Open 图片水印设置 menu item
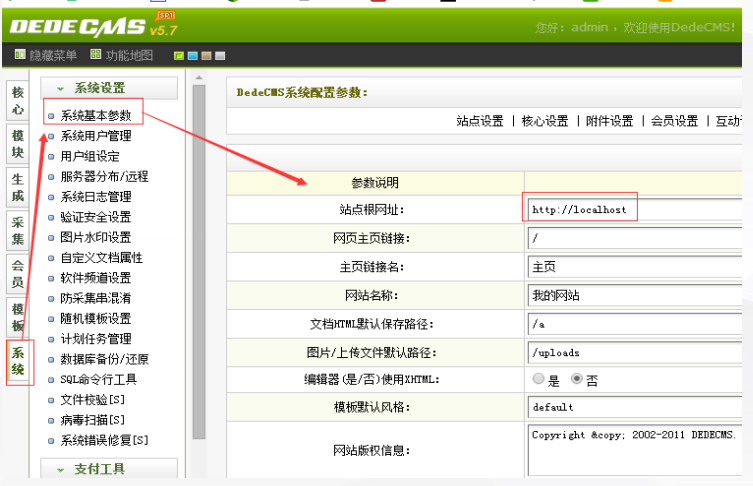Viewport: 753px width, 486px height. 96,237
